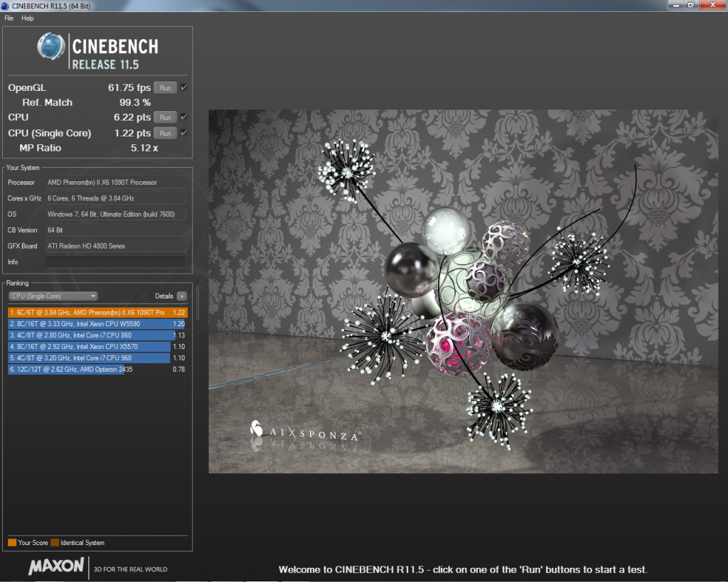This screenshot has height=582, width=728.
Task: Open the Help menu
Action: (28, 18)
